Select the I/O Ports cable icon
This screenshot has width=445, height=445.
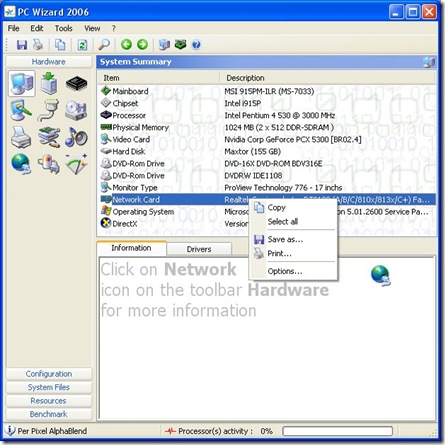click(x=49, y=110)
